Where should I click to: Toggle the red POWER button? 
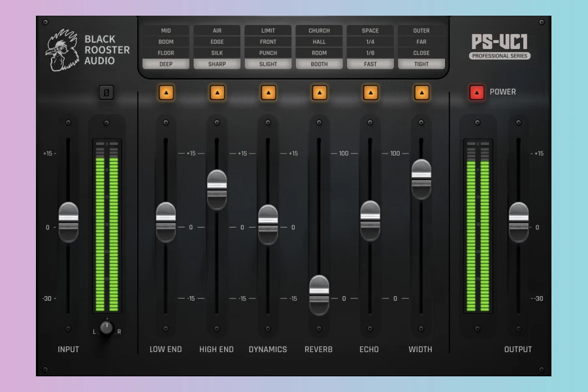(477, 92)
